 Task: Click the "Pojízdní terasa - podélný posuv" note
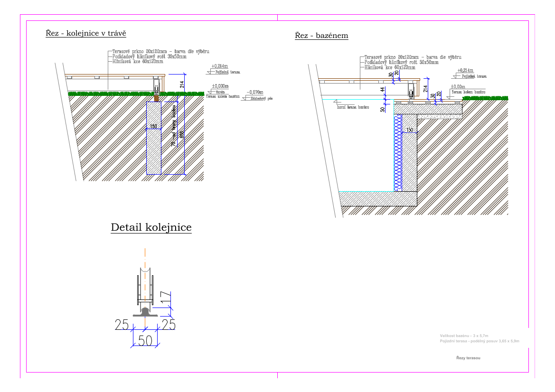coord(480,341)
